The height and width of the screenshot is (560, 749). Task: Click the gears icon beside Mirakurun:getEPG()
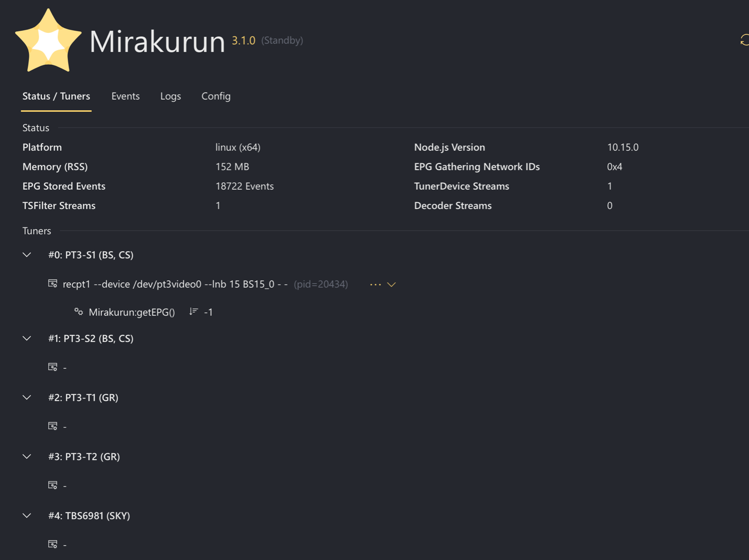78,312
